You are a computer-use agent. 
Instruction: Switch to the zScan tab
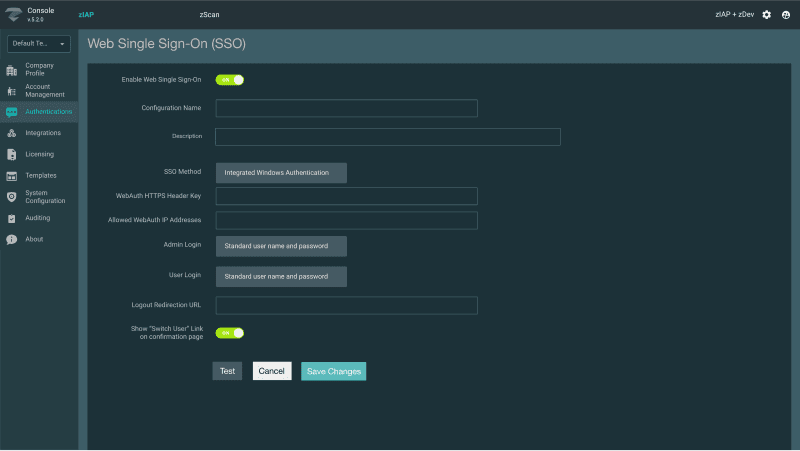(210, 15)
